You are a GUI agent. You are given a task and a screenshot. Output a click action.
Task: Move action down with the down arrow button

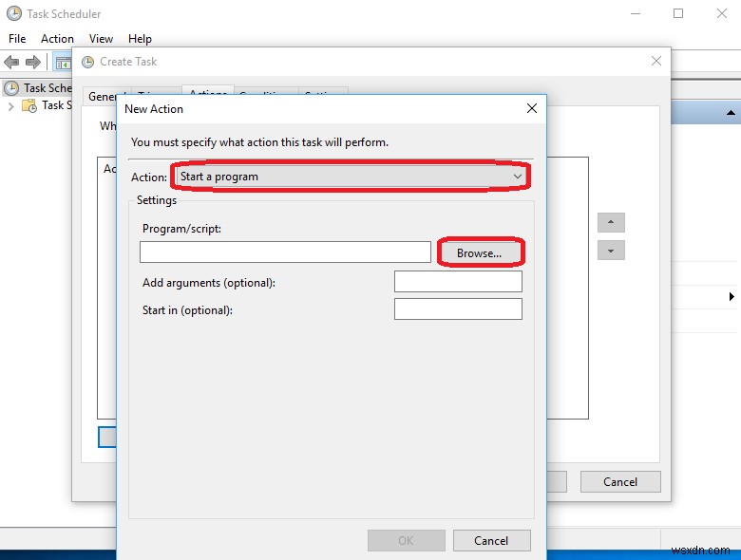611,251
